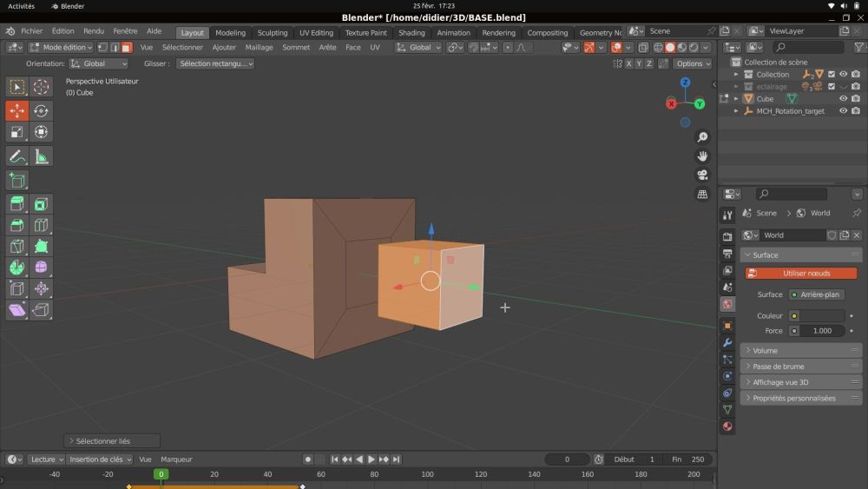This screenshot has width=868, height=489.
Task: Pick the Add Cube tool
Action: point(17,181)
